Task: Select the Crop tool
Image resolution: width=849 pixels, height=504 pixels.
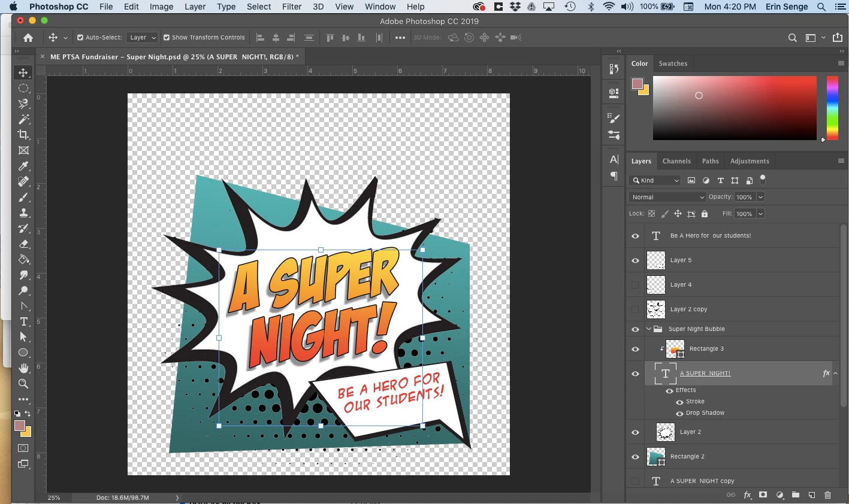Action: tap(23, 135)
